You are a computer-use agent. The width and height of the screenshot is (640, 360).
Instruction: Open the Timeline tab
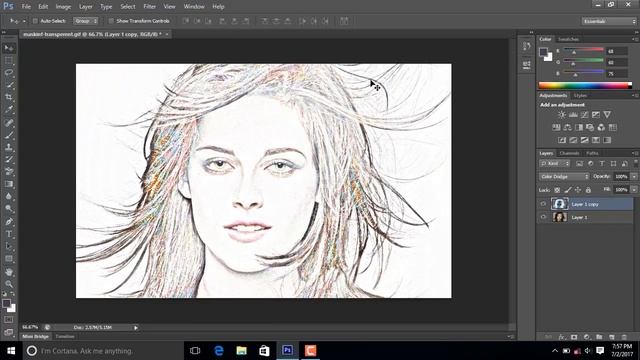65,337
